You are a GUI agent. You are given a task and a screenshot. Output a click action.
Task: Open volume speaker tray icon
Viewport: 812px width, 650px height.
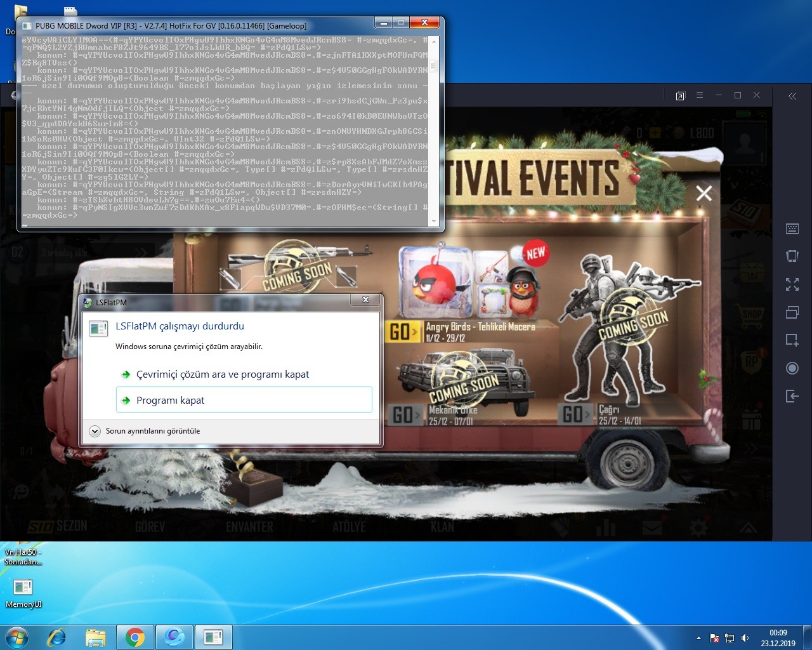745,638
